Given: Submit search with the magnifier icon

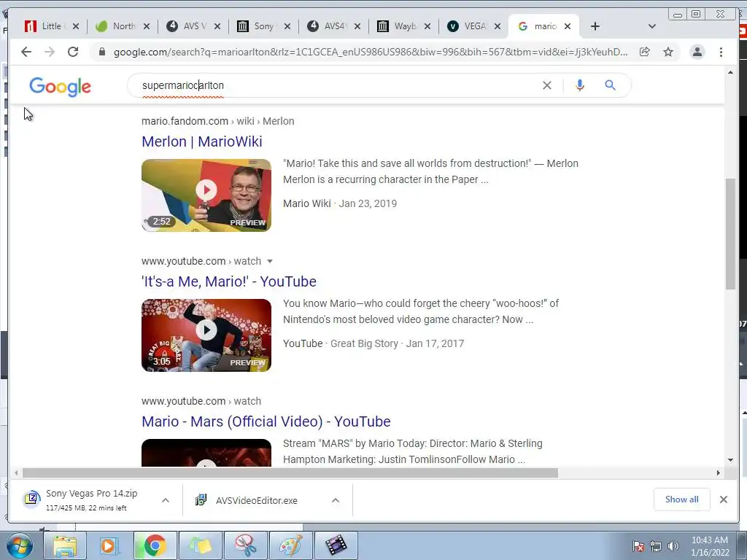Looking at the screenshot, I should point(611,85).
